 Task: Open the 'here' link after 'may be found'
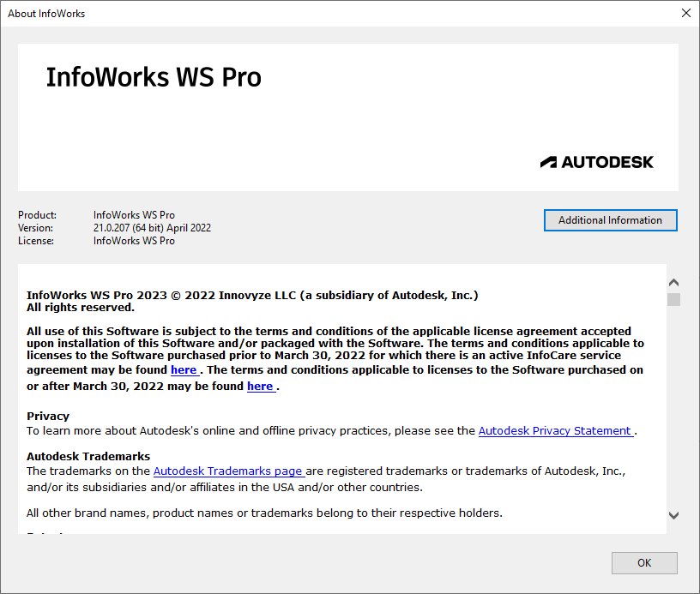click(261, 387)
